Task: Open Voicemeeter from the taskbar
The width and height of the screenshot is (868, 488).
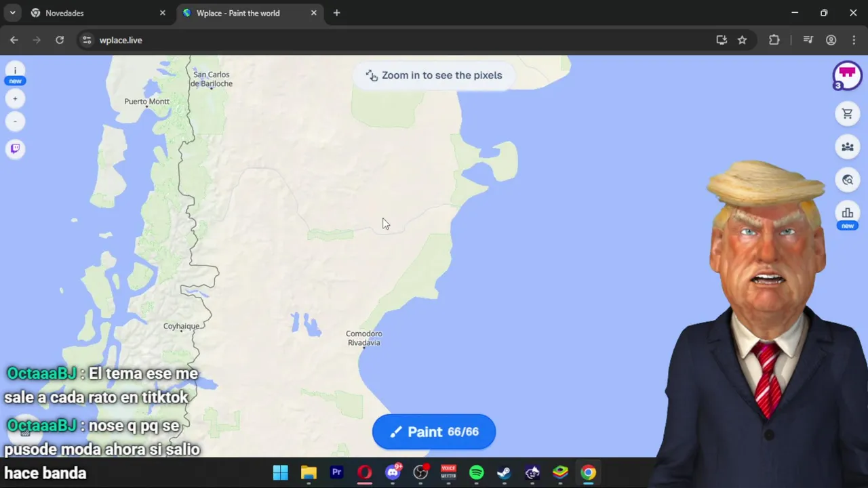Action: 448,472
